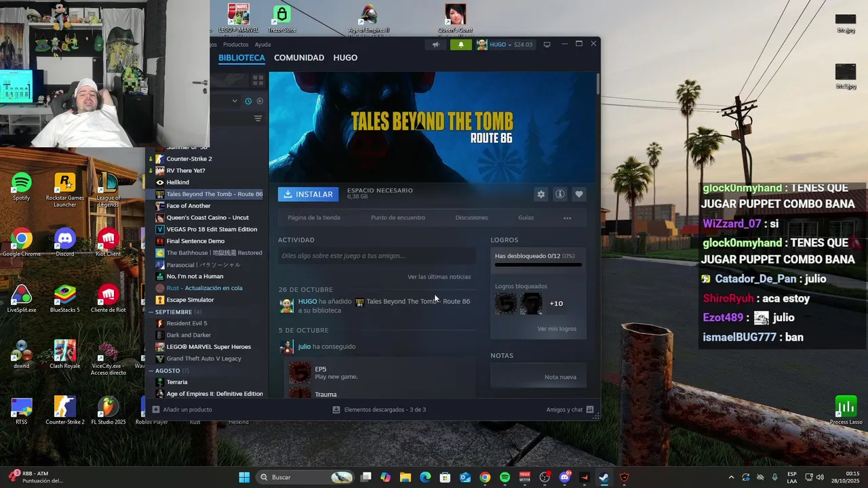The height and width of the screenshot is (488, 868).
Task: Switch Steam to Big Picture mode icon
Action: pos(547,45)
